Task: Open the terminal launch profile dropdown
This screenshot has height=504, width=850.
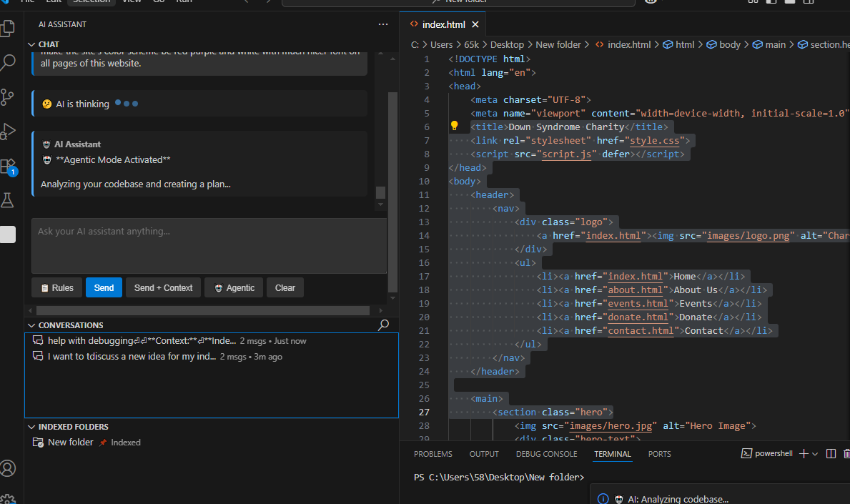Action: point(814,453)
